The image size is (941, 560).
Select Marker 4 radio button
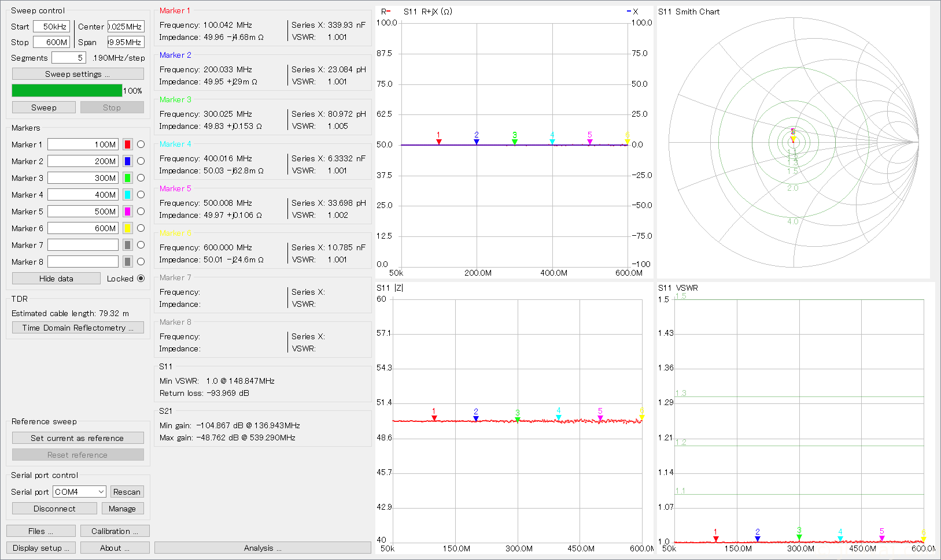[141, 195]
